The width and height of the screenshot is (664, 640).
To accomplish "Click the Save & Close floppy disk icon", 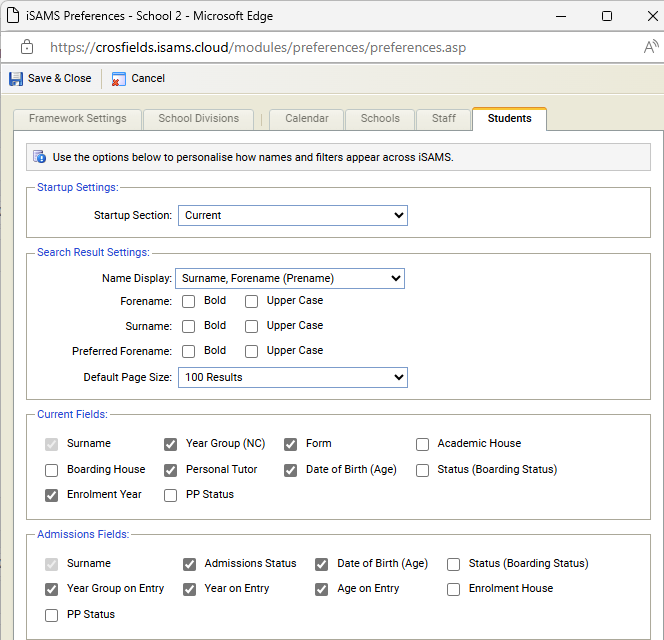I will [16, 78].
